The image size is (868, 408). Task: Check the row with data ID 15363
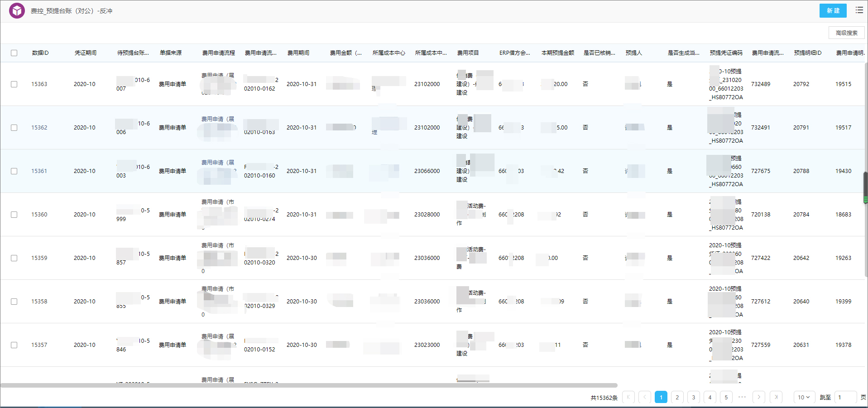point(14,84)
